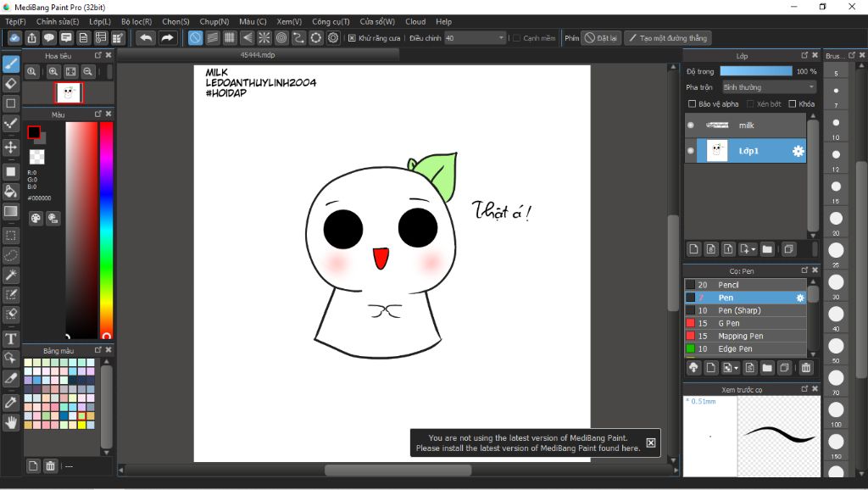Image resolution: width=868 pixels, height=490 pixels.
Task: Open the Pha trộn blend mode dropdown
Action: pyautogui.click(x=768, y=87)
